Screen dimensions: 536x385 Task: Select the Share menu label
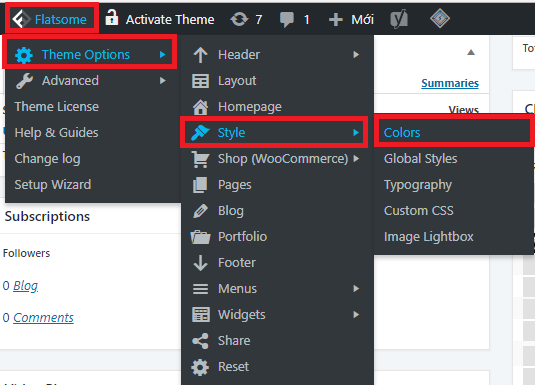(x=234, y=341)
